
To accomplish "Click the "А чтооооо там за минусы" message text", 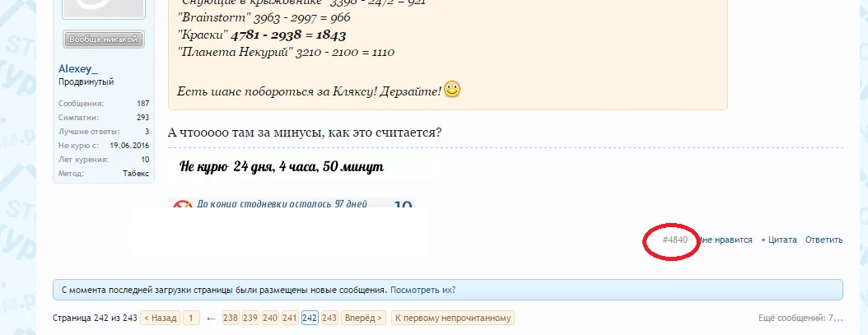I will [305, 133].
